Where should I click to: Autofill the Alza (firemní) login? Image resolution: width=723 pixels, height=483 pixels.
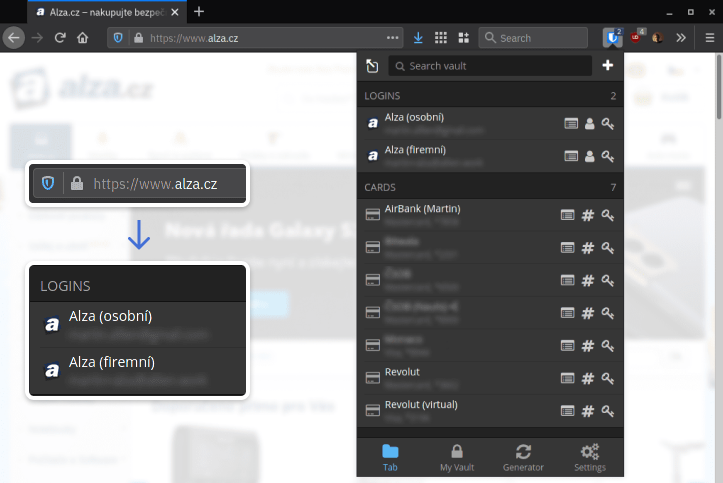click(x=459, y=156)
